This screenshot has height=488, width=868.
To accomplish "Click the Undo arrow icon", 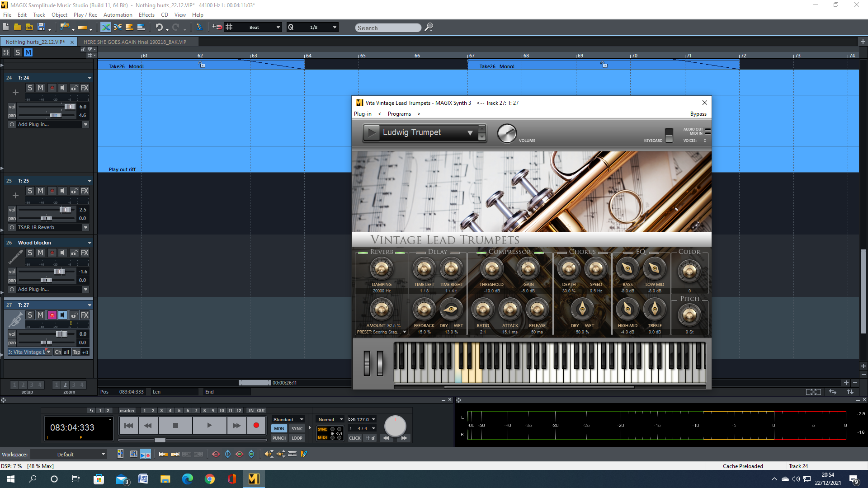I will [x=159, y=27].
